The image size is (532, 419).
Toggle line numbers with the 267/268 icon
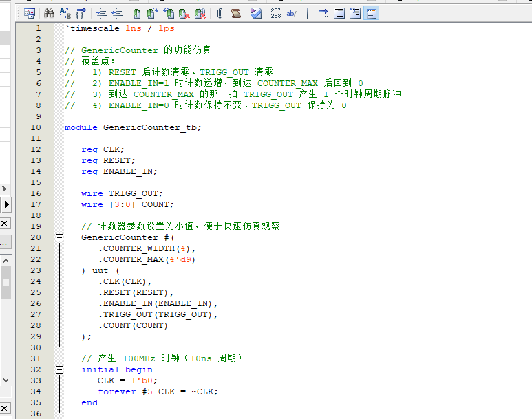(276, 14)
